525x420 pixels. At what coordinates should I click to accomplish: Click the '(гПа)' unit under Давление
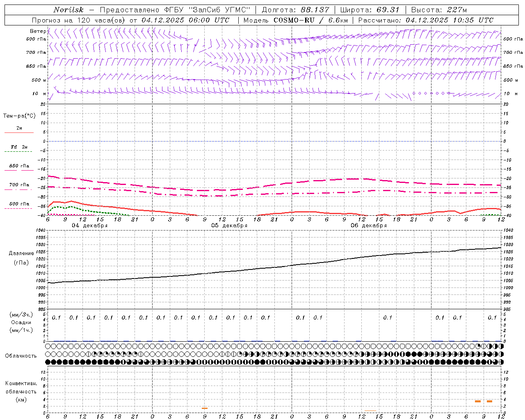(21, 262)
